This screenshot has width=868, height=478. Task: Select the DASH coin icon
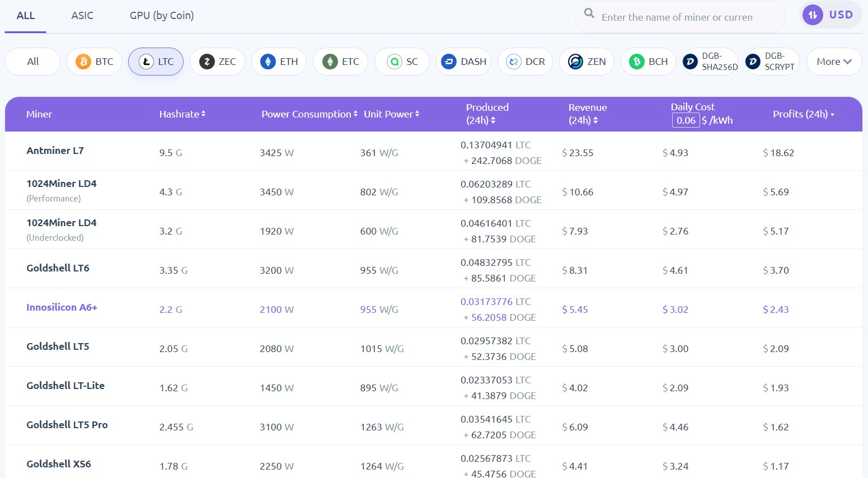449,62
